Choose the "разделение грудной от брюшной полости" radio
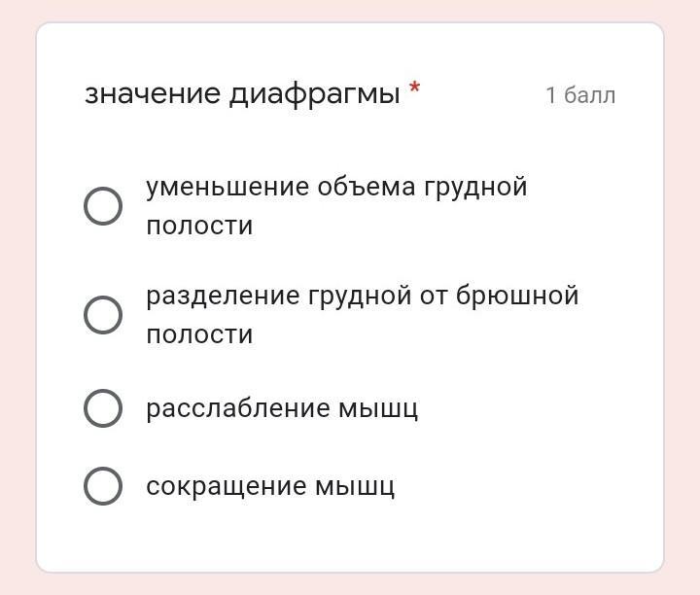This screenshot has width=700, height=595. tap(103, 315)
